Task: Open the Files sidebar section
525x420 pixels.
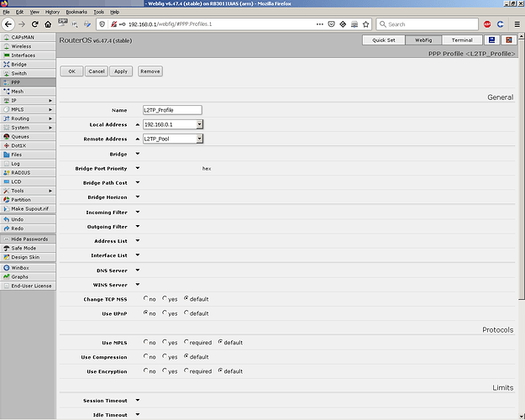Action: pyautogui.click(x=28, y=155)
